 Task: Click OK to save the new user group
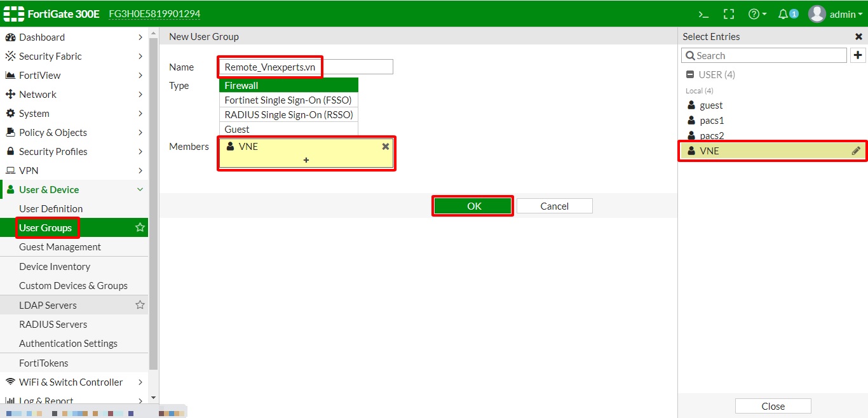point(473,205)
